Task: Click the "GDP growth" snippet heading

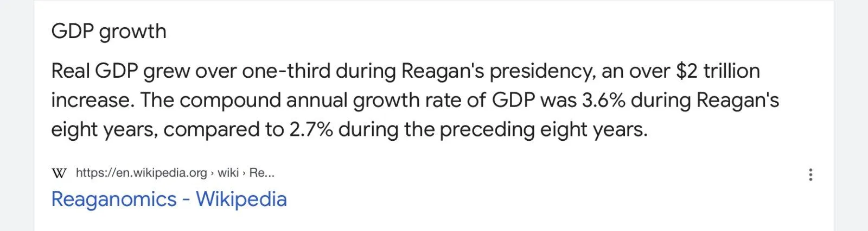Action: [x=108, y=31]
